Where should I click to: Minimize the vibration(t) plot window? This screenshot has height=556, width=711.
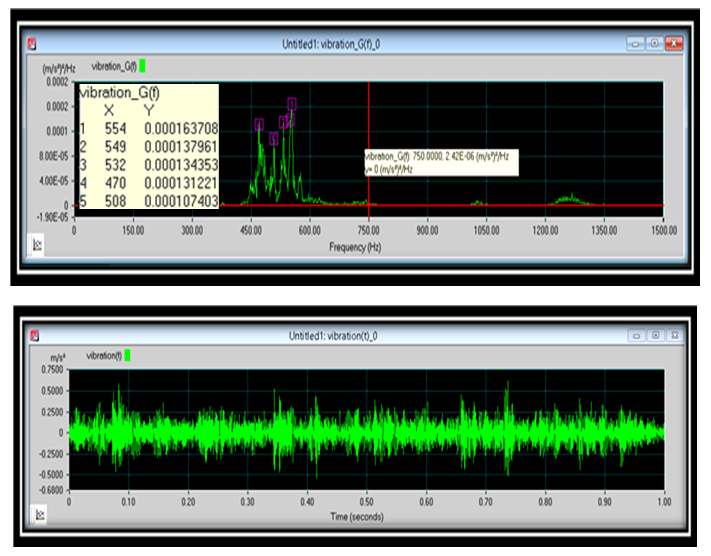click(x=635, y=335)
